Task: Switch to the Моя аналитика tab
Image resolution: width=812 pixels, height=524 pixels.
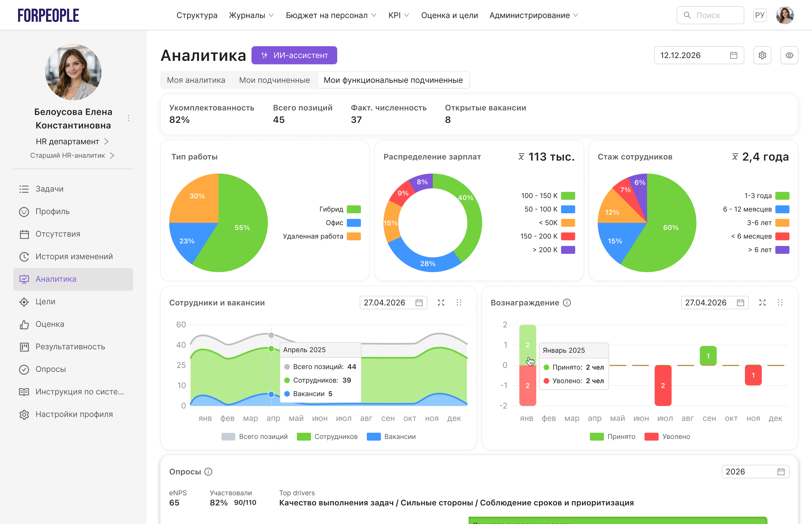Action: pos(196,80)
